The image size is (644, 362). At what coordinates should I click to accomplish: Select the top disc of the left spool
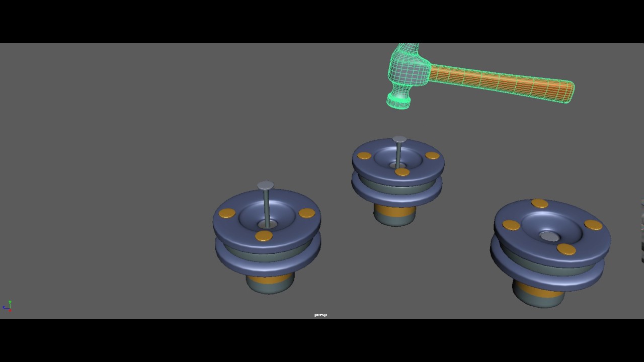point(267,220)
